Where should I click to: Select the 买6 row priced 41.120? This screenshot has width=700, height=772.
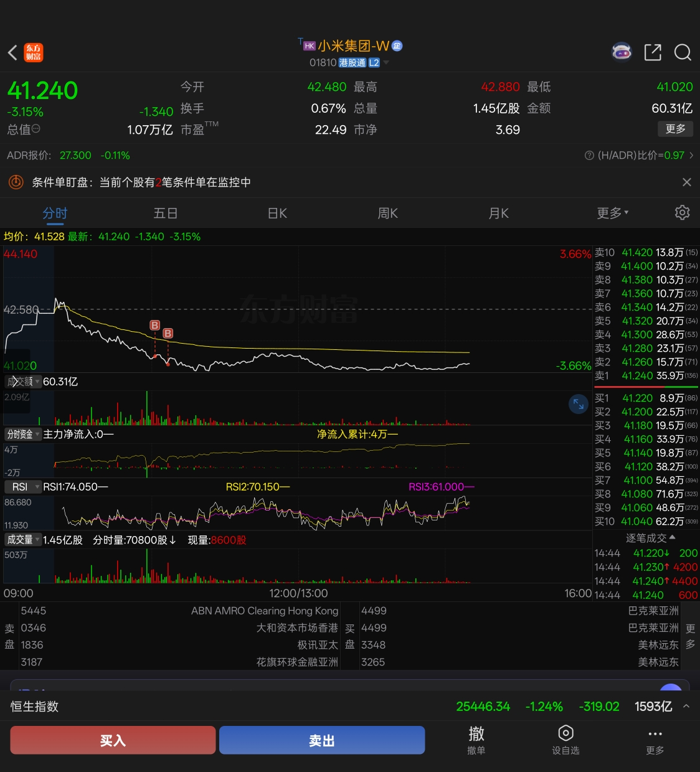[x=646, y=467]
